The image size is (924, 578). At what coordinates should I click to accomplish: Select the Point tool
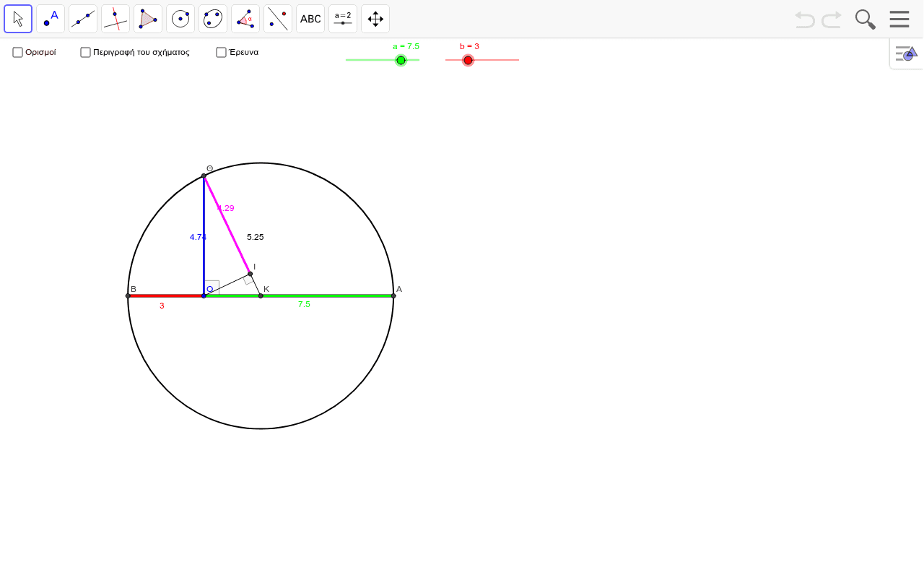[51, 19]
